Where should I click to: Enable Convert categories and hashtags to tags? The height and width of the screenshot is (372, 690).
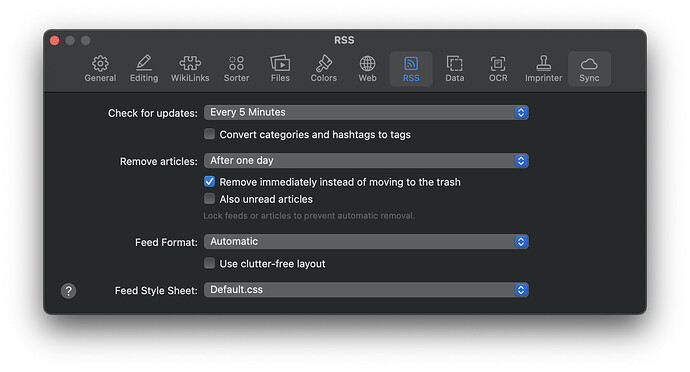click(209, 134)
